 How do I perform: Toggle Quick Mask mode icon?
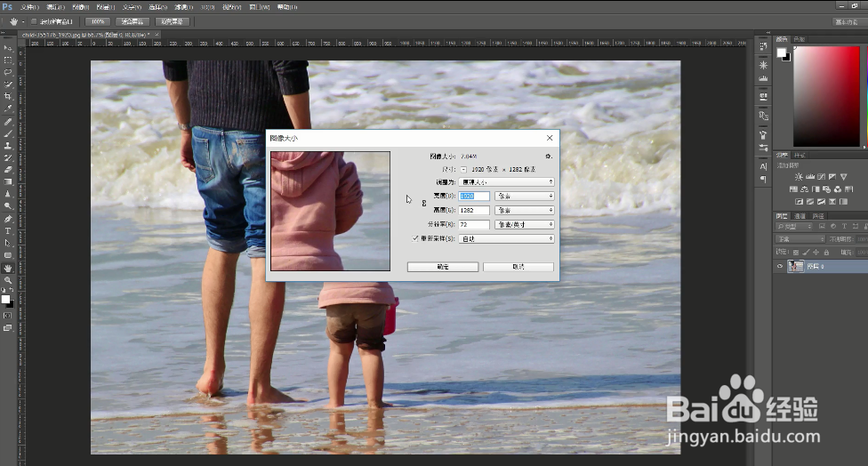7,316
